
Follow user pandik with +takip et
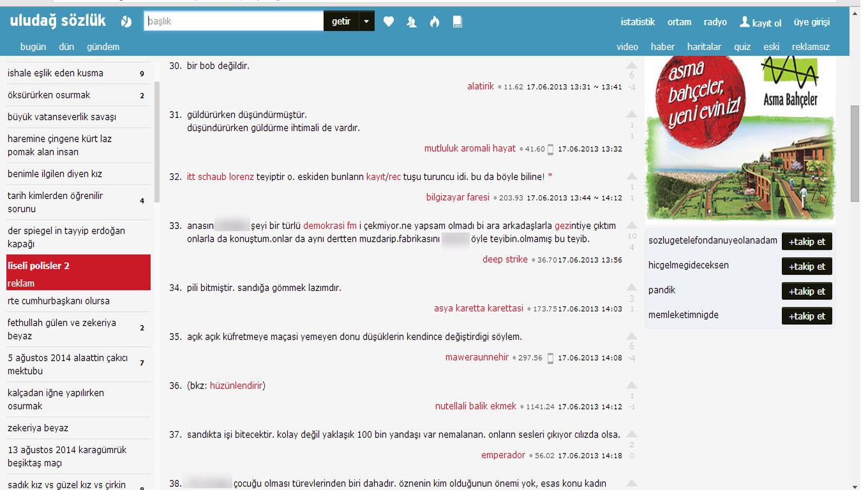[x=807, y=292]
